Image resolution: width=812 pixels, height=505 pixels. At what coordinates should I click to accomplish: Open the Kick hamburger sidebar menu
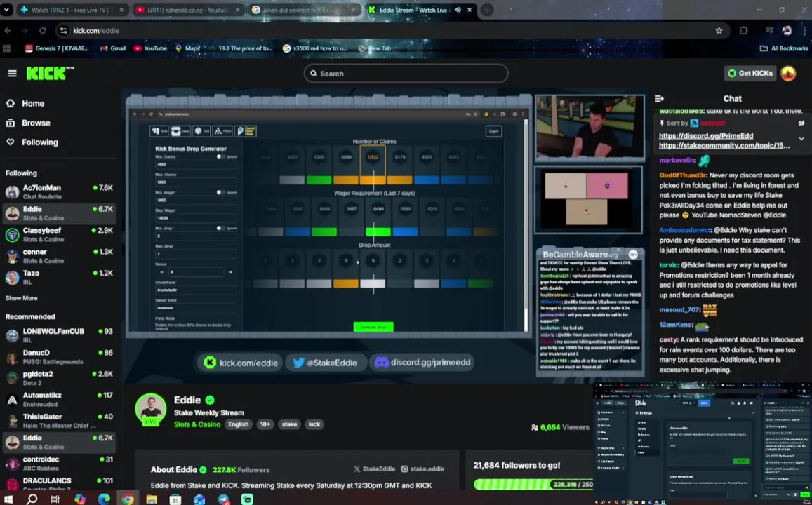click(x=13, y=74)
